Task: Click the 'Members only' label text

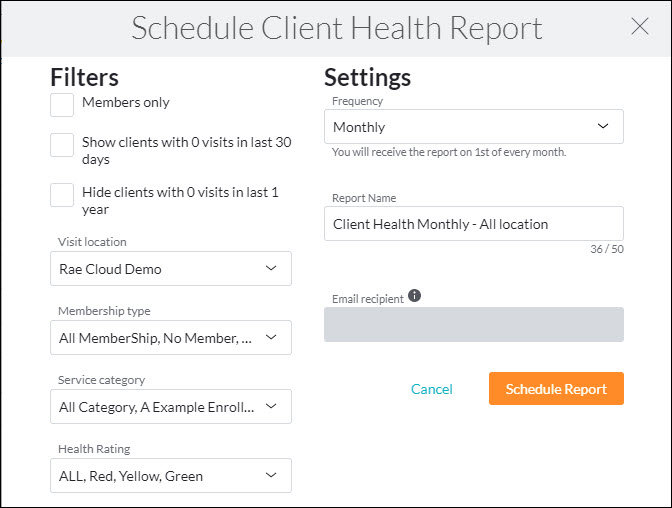Action: 126,102
